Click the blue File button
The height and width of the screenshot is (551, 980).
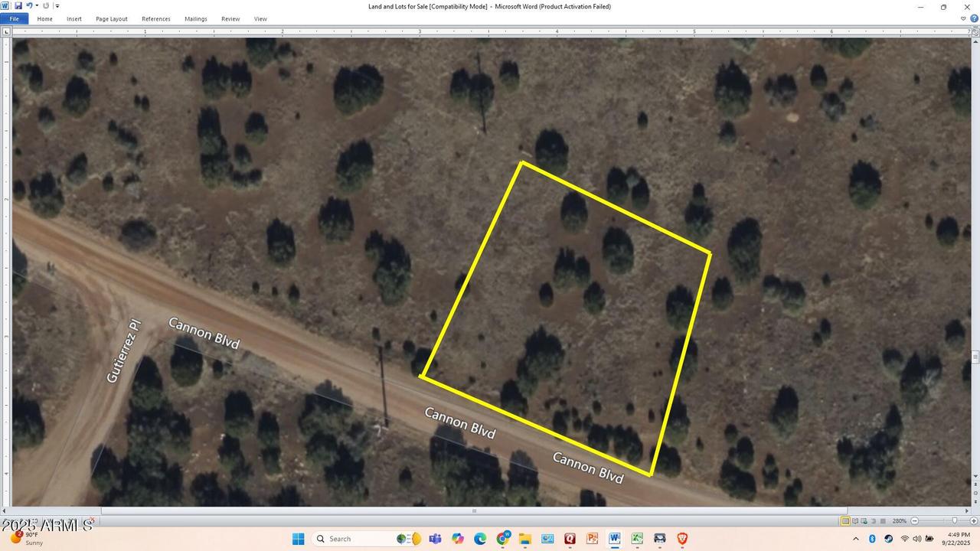point(14,19)
